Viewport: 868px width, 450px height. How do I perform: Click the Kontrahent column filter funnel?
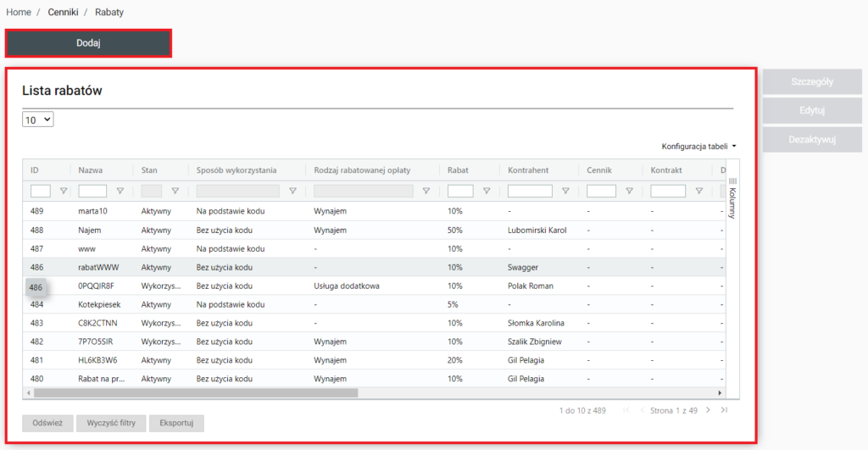tap(565, 192)
